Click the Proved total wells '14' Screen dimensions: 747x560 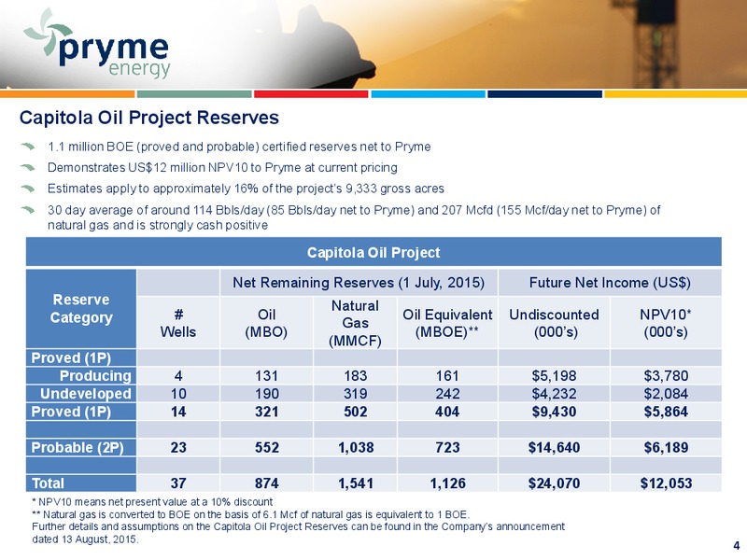(178, 412)
